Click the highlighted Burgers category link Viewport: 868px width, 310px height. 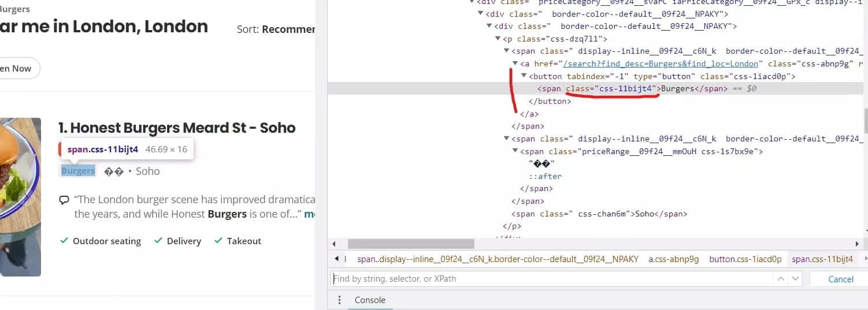tap(78, 171)
